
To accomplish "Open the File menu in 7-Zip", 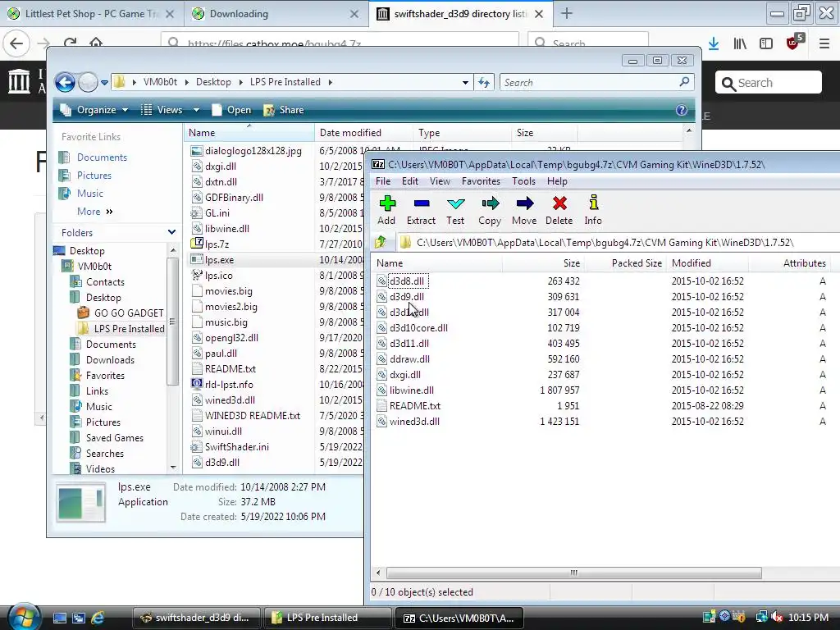I will point(383,181).
